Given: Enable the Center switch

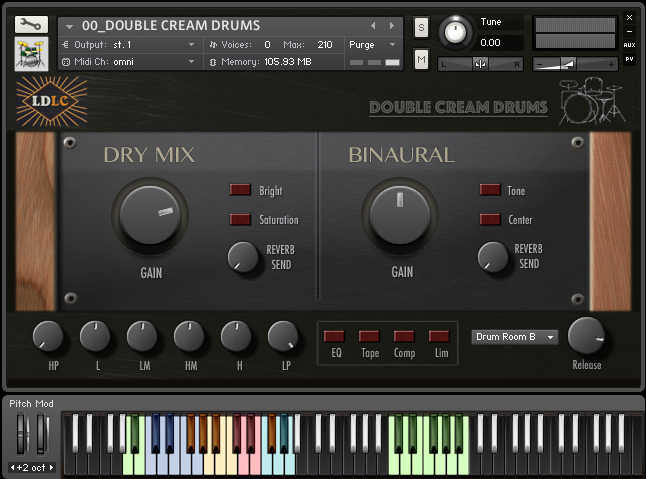Looking at the screenshot, I should pyautogui.click(x=490, y=219).
